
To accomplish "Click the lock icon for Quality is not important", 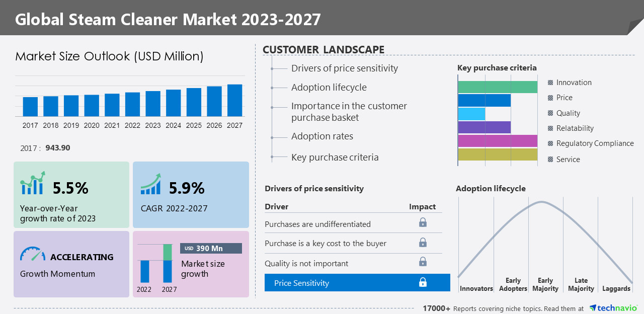I will [423, 262].
